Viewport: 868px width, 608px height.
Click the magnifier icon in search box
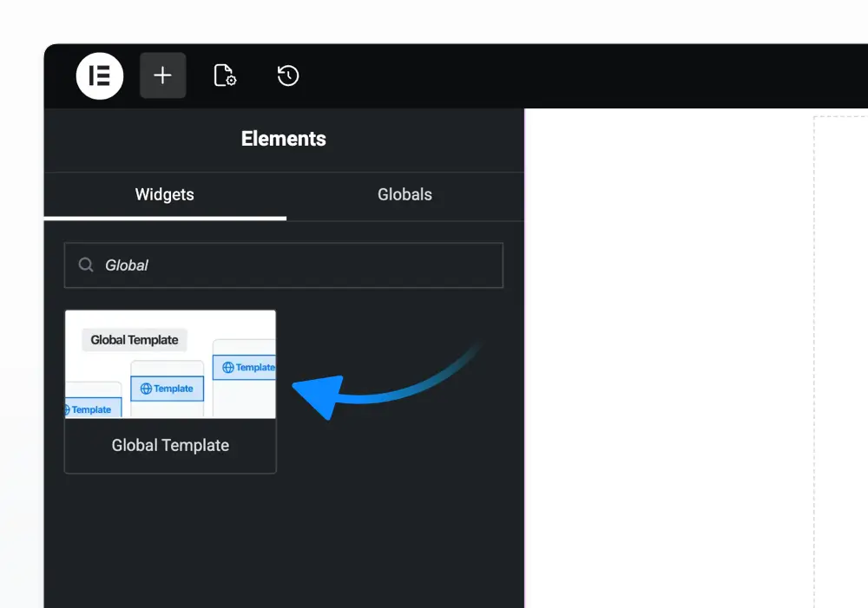coord(86,265)
